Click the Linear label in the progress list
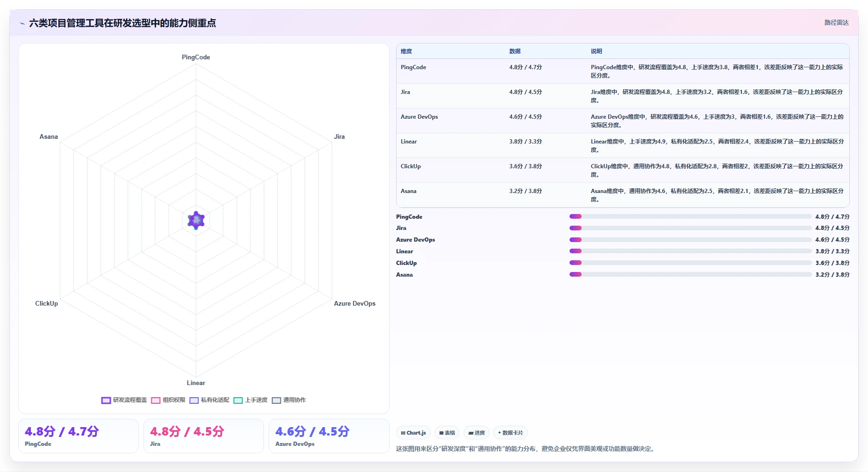 click(405, 251)
